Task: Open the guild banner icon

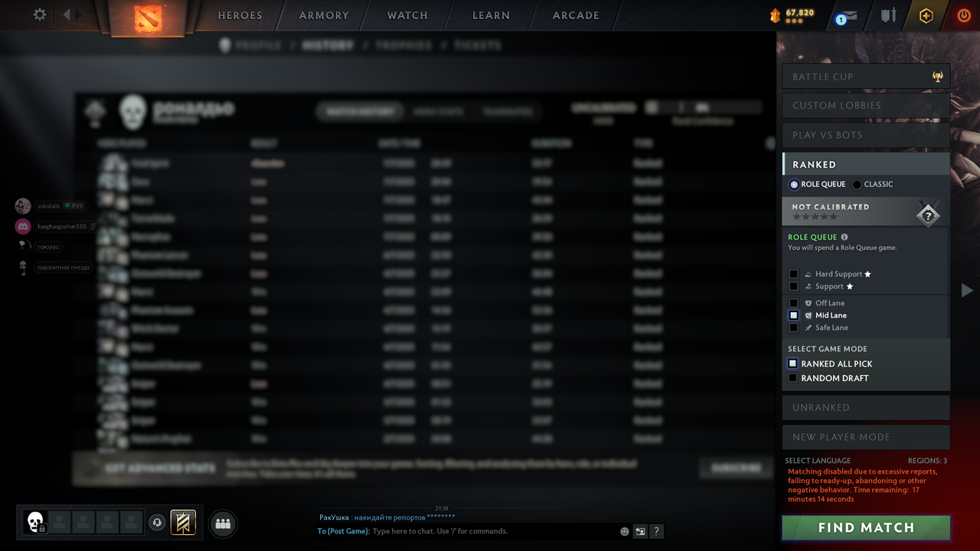Action: (183, 523)
